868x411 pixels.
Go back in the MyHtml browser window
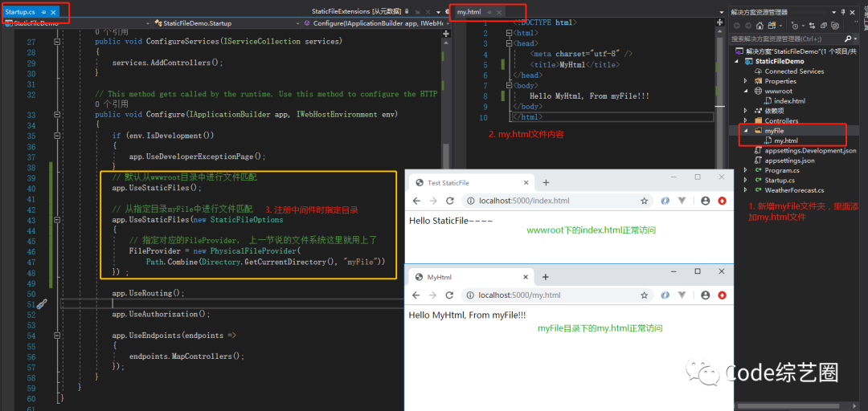coord(416,295)
